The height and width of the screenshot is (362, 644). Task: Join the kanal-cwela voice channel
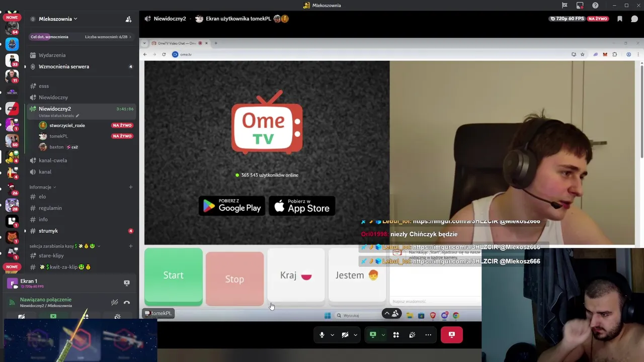pyautogui.click(x=80, y=160)
